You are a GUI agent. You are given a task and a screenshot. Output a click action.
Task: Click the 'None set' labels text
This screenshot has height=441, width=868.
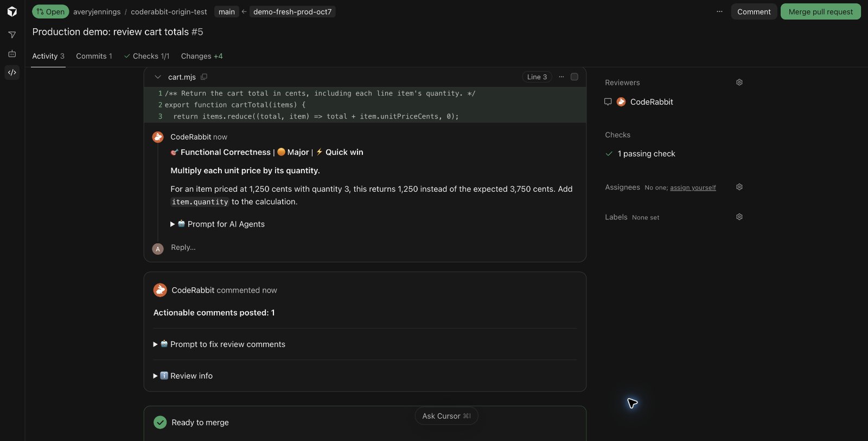tap(646, 217)
